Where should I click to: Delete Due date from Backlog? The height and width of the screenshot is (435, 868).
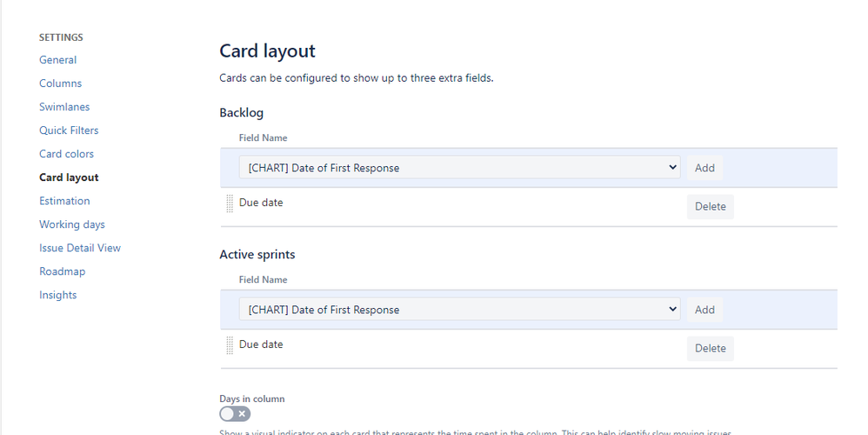click(711, 206)
